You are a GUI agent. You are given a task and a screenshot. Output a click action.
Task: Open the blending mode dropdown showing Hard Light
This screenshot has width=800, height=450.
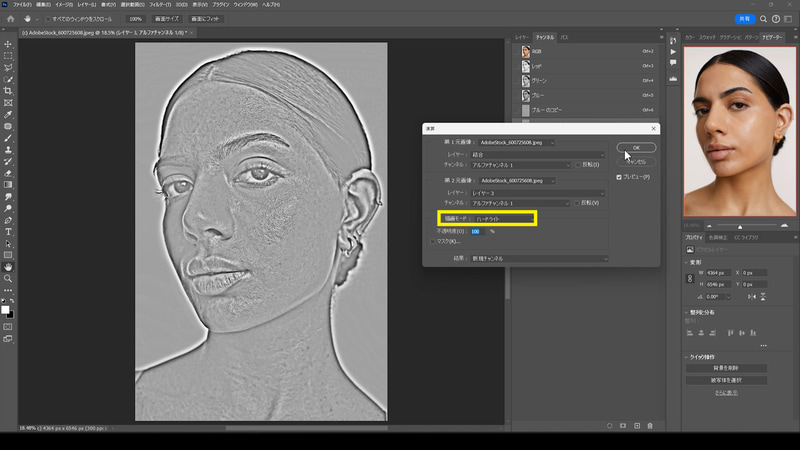[505, 218]
